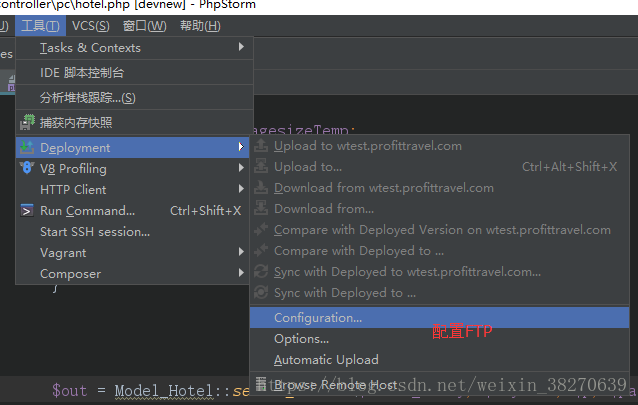Choose Sync with Deployed to ... item

[439, 293]
